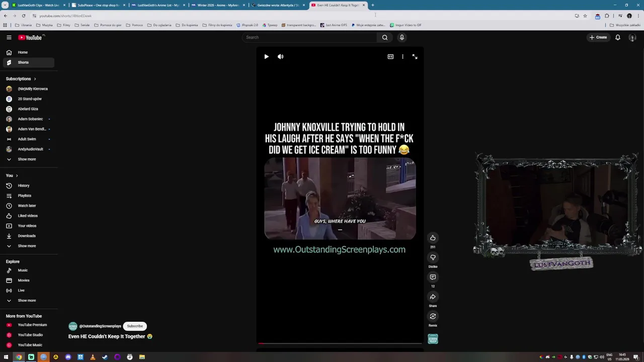Open the Windows Start menu
Screen dimensions: 644x362
6,357
